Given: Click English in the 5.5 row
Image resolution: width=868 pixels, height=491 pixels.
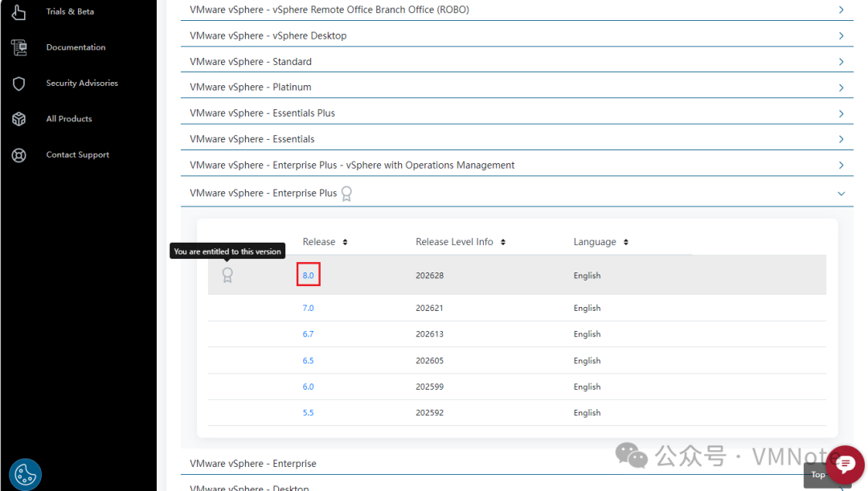Looking at the screenshot, I should click(x=587, y=412).
